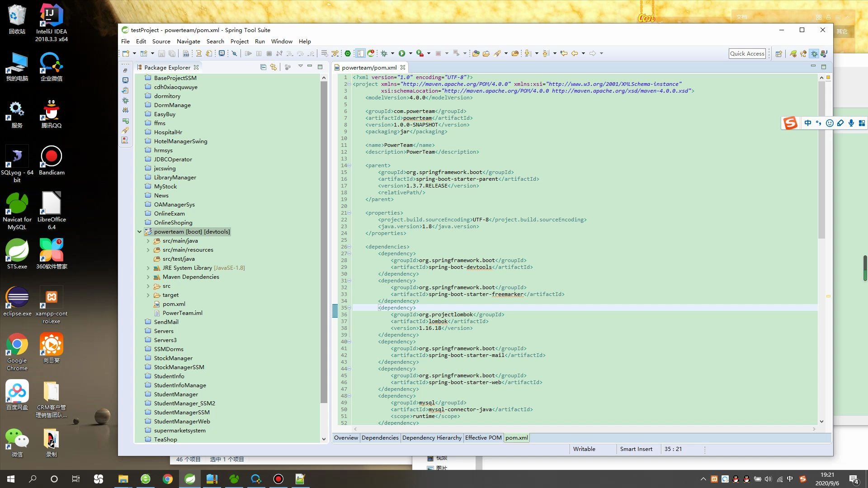Click the green Run button

[401, 53]
